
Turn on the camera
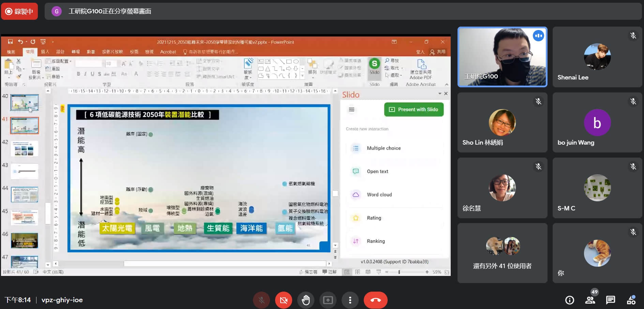[284, 300]
